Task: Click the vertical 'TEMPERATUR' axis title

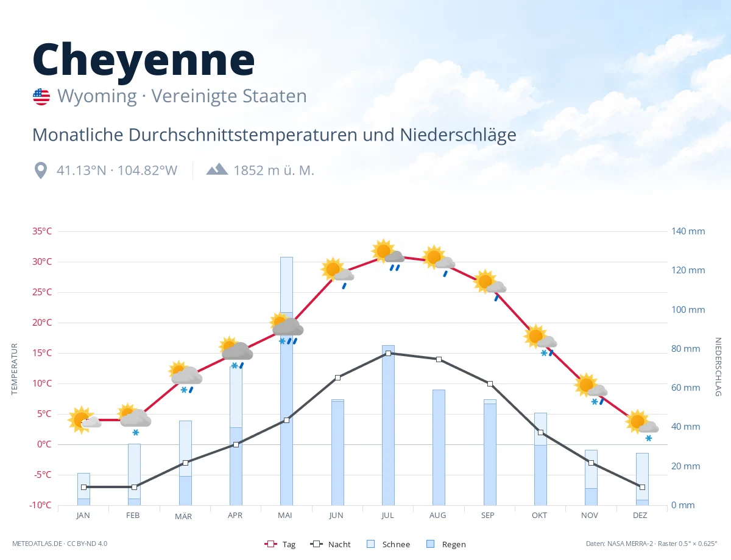Action: pos(15,368)
